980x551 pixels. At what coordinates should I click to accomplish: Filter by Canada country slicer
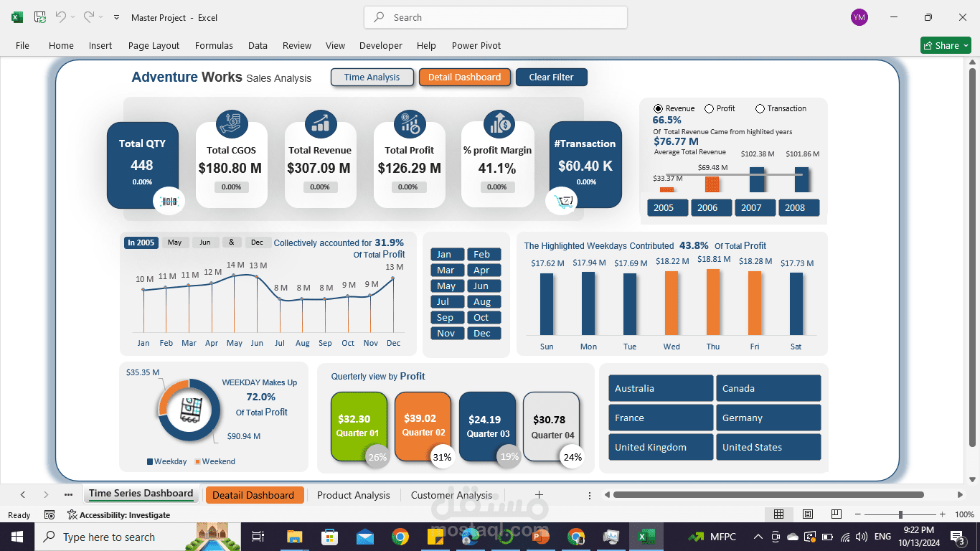(x=768, y=388)
